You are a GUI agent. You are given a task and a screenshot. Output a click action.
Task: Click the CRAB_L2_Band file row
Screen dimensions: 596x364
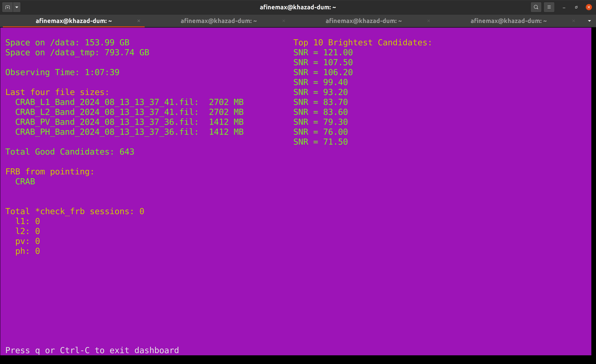129,112
